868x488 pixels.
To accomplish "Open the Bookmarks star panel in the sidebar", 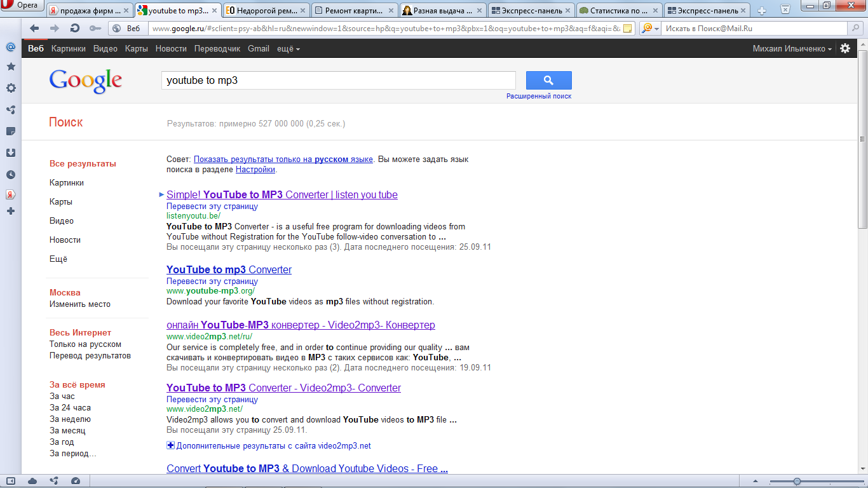I will (x=11, y=66).
